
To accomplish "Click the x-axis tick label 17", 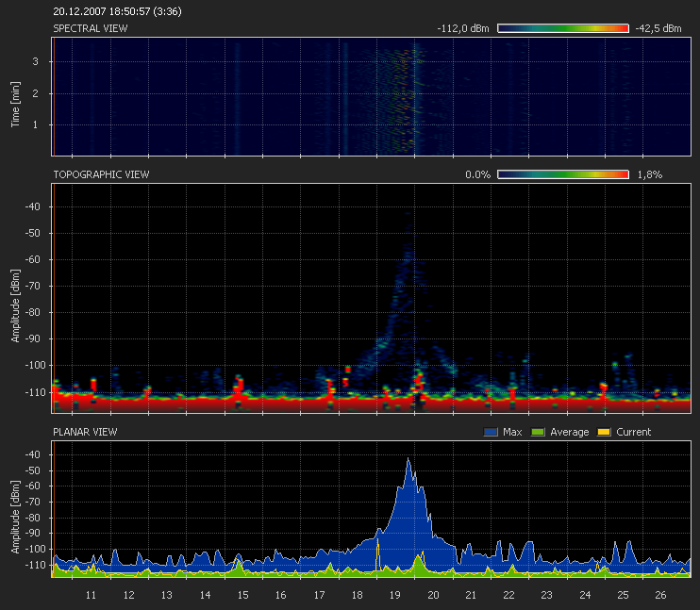I will 319,595.
